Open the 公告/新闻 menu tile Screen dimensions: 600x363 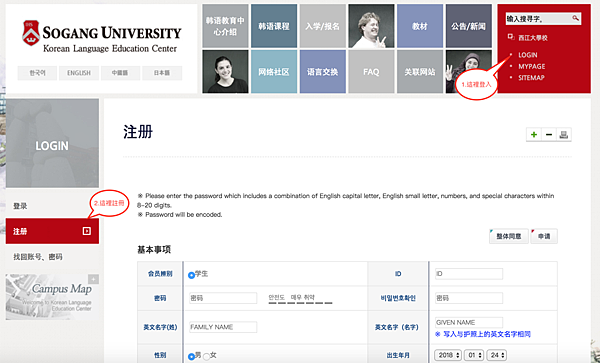468,26
